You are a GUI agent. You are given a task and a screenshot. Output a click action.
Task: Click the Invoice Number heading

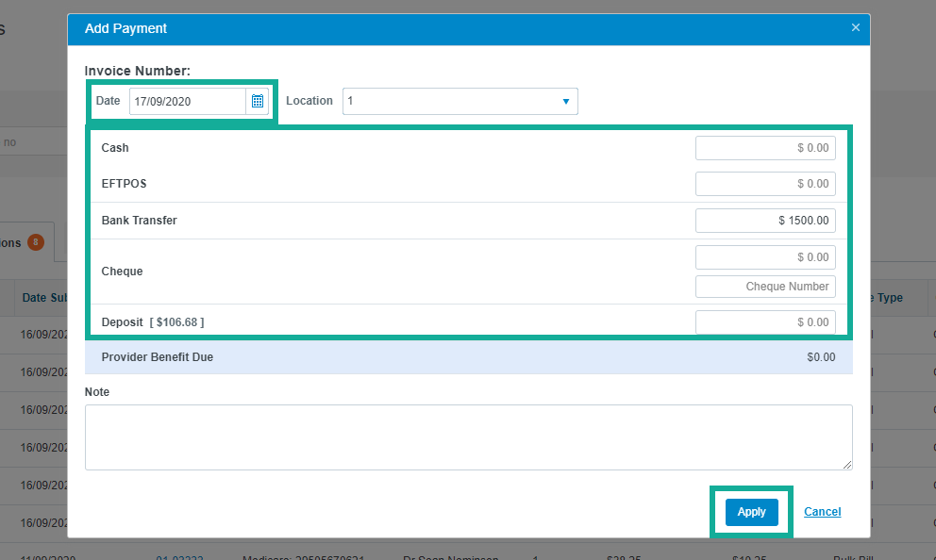pos(138,71)
